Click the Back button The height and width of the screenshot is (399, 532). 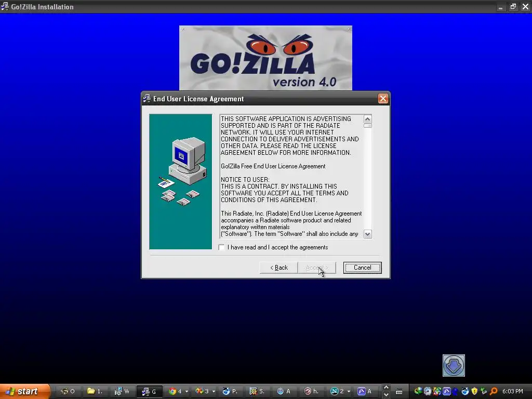278,268
